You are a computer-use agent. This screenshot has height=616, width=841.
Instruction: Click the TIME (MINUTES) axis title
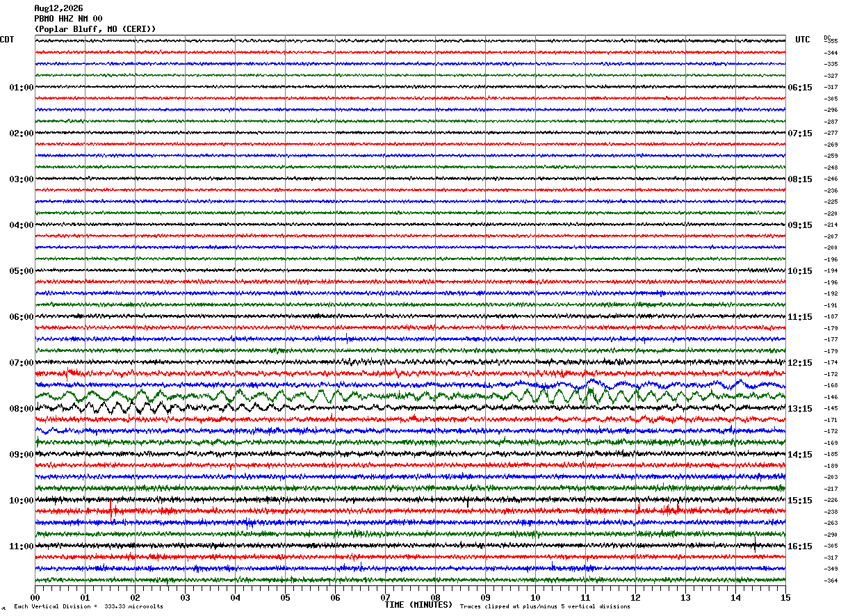[418, 605]
